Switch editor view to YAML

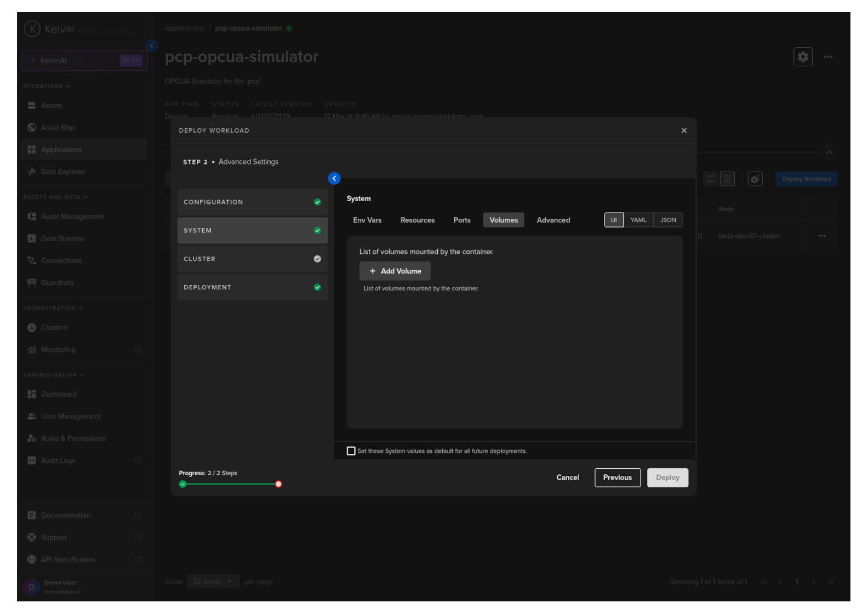(638, 220)
